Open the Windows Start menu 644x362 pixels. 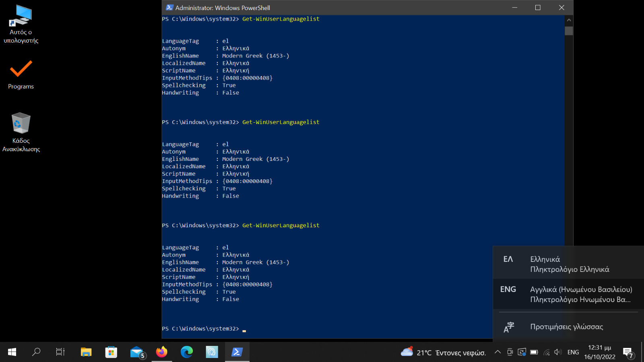[12, 352]
